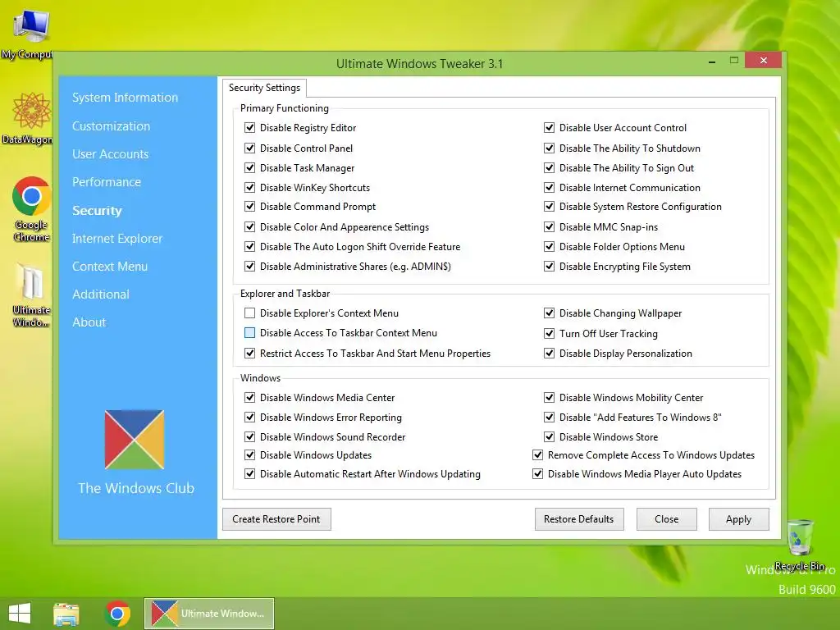The width and height of the screenshot is (840, 630).
Task: Toggle Disable Windows Mobility Center
Action: (549, 398)
